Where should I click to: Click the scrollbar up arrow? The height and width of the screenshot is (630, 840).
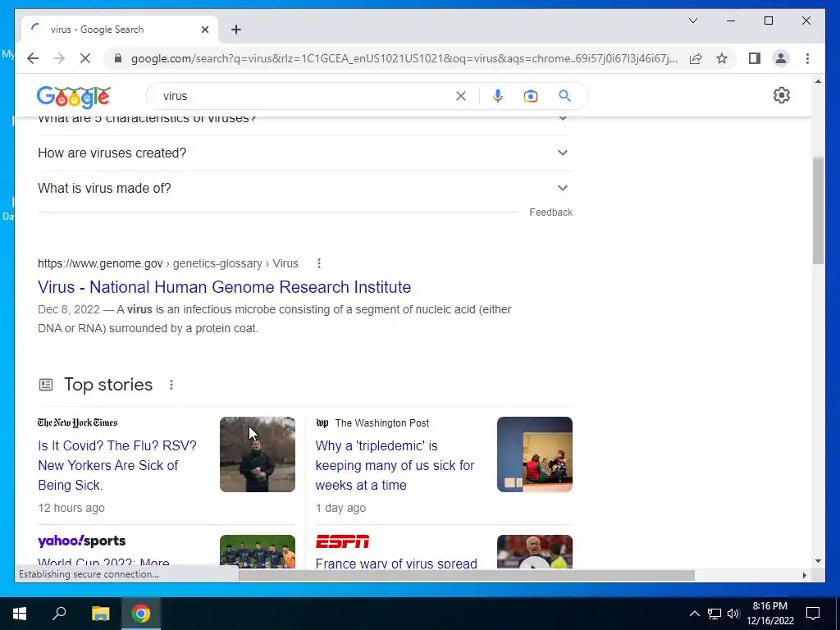[818, 81]
